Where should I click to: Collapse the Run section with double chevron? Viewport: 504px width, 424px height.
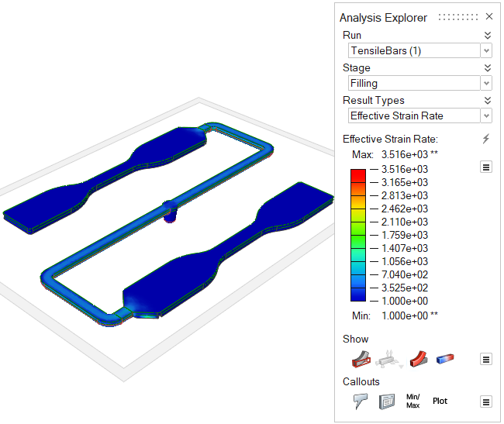click(x=487, y=35)
